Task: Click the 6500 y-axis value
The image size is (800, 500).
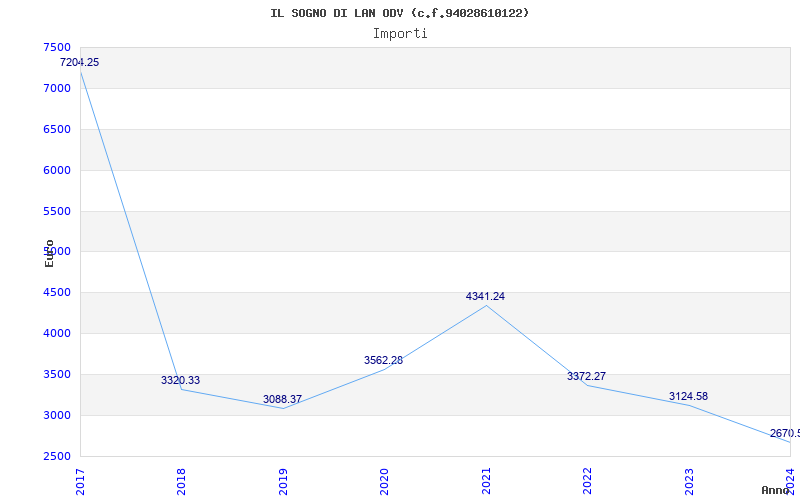Action: pos(57,129)
